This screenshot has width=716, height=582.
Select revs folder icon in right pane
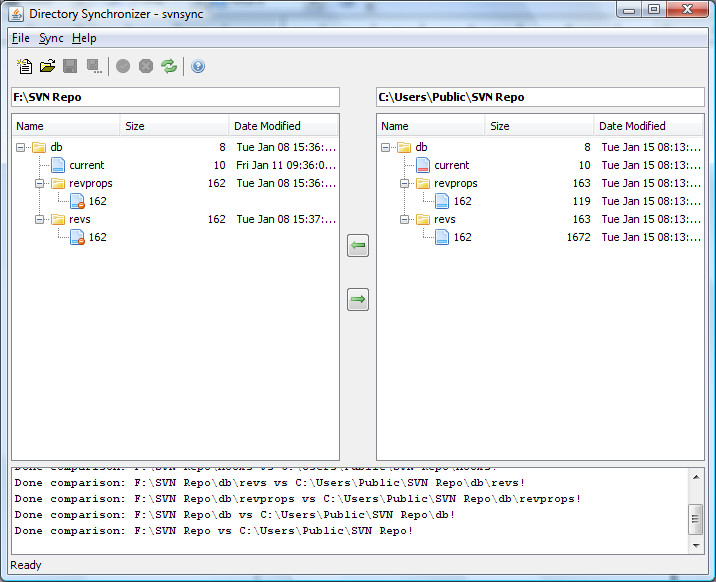[x=423, y=219]
